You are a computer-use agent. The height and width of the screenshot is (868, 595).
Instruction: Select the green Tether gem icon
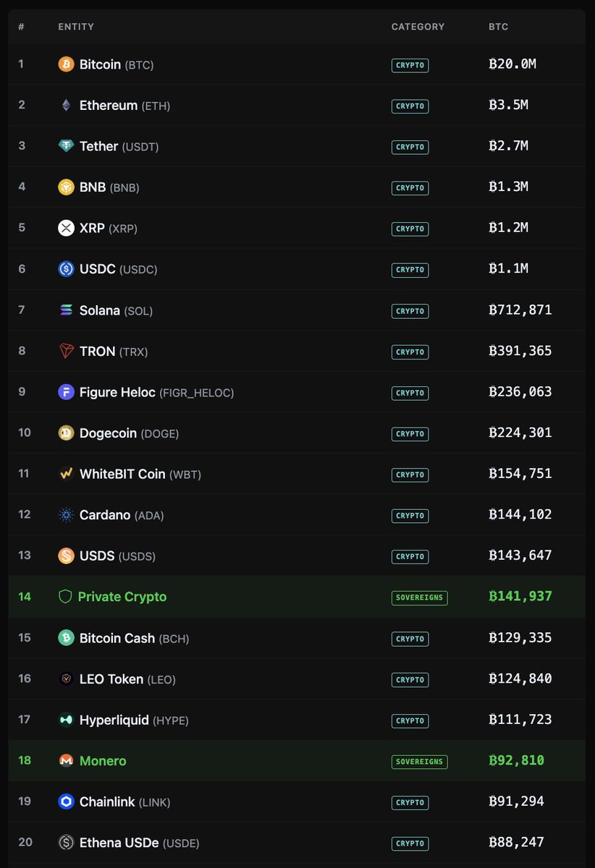point(66,146)
